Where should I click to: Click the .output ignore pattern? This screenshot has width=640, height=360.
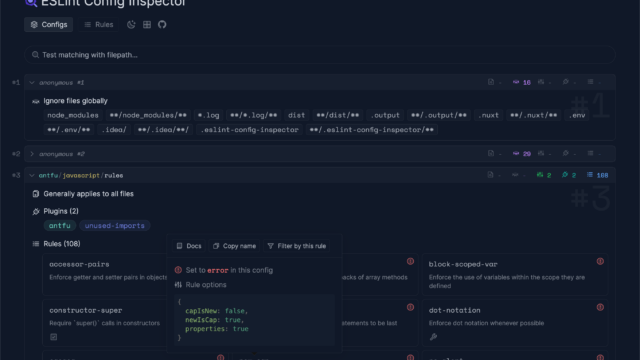pos(385,115)
